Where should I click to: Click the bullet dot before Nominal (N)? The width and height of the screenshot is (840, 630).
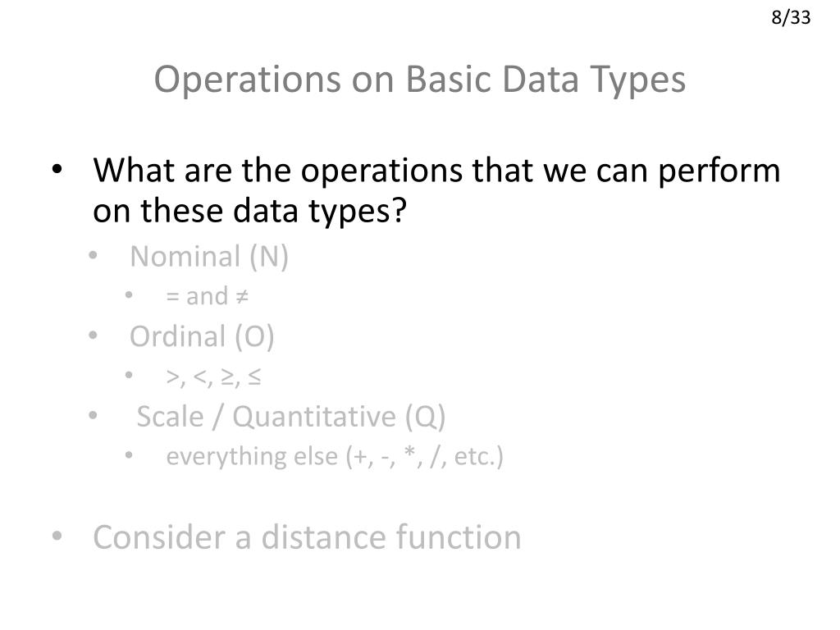(94, 255)
